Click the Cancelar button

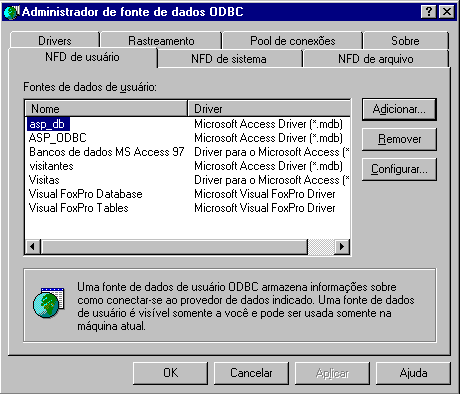click(251, 373)
